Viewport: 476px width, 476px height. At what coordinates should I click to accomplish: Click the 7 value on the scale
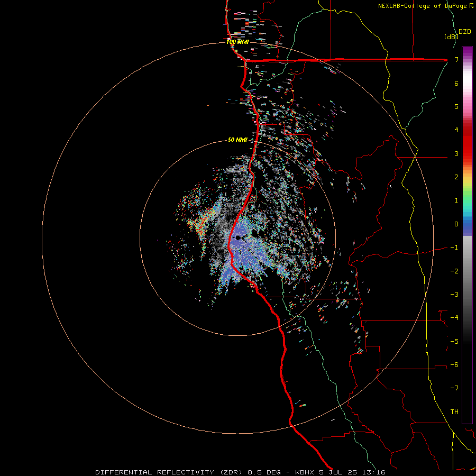pos(456,59)
